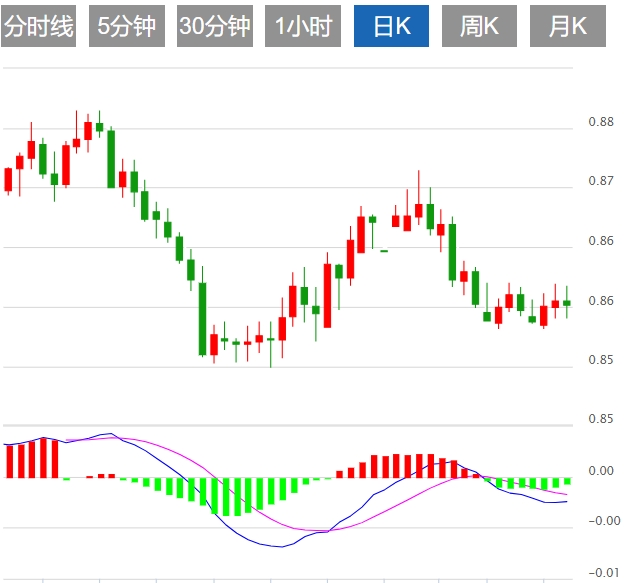Image resolution: width=636 pixels, height=583 pixels.
Task: Select the 5分钟 chart tab
Action: coord(127,26)
